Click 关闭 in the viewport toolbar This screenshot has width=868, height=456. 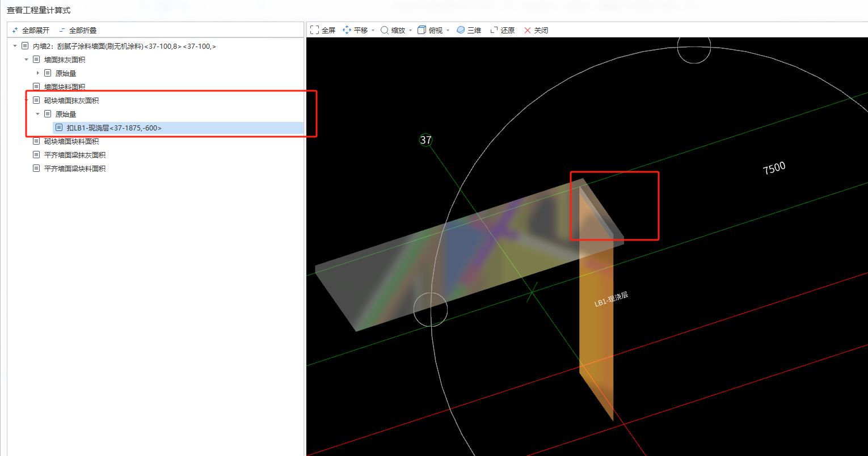pyautogui.click(x=536, y=30)
